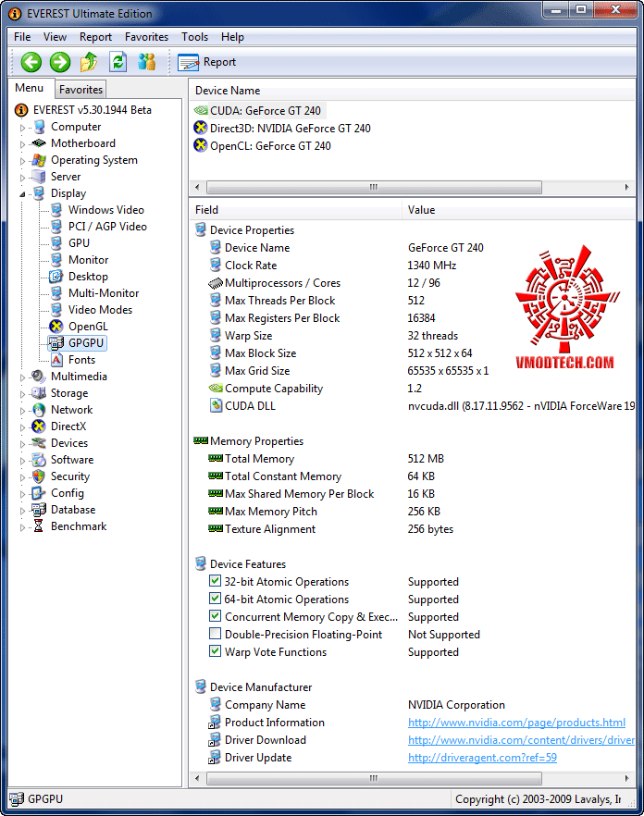
Task: Select the Database tree icon
Action: [39, 510]
